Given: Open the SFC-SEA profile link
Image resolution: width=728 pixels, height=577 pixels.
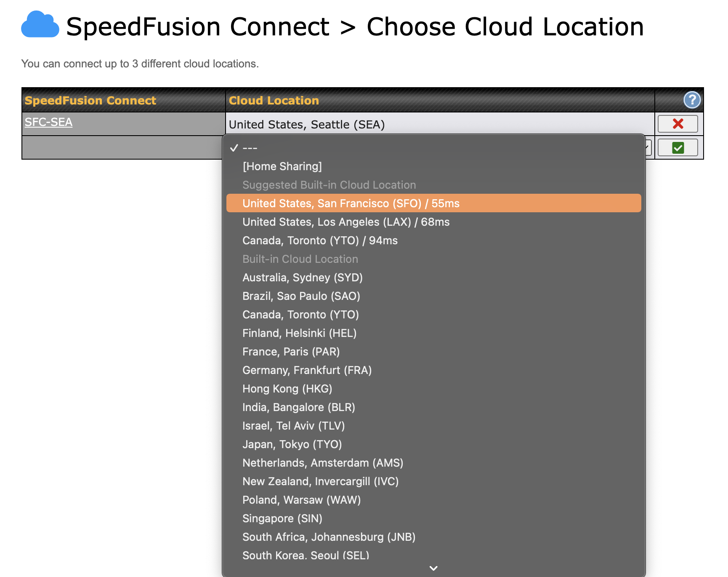Looking at the screenshot, I should tap(48, 122).
